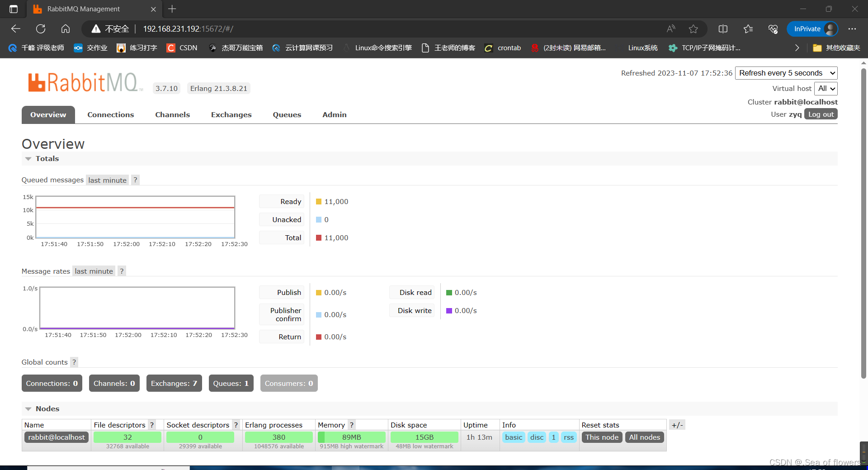The width and height of the screenshot is (868, 470).
Task: Open 千峰 评级老师 bookmark
Action: pyautogui.click(x=37, y=48)
